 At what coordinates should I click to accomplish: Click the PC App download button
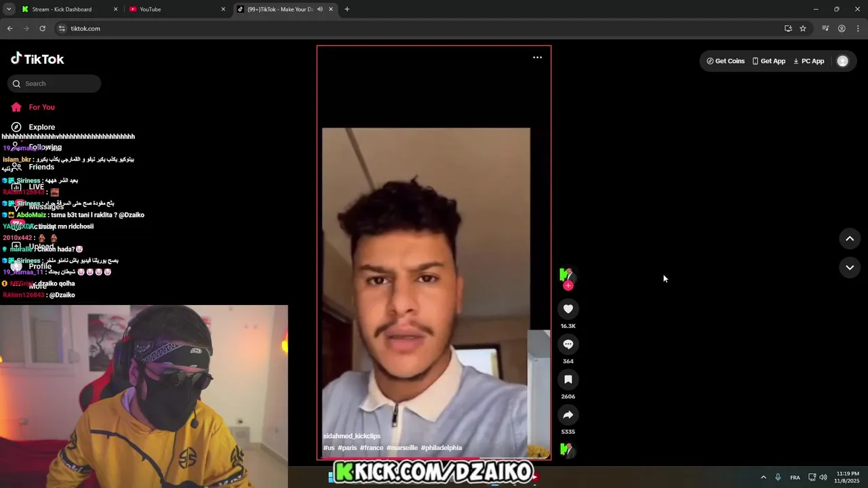808,61
